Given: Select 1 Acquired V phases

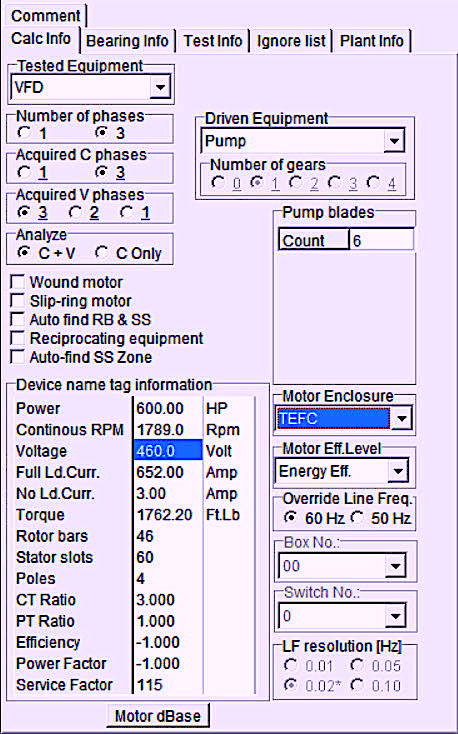Looking at the screenshot, I should (x=127, y=213).
